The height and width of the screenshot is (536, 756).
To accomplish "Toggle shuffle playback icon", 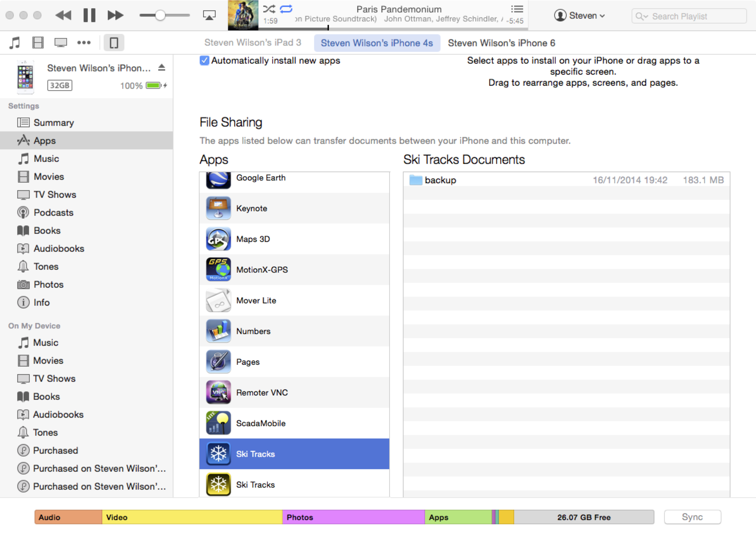I will pyautogui.click(x=269, y=9).
